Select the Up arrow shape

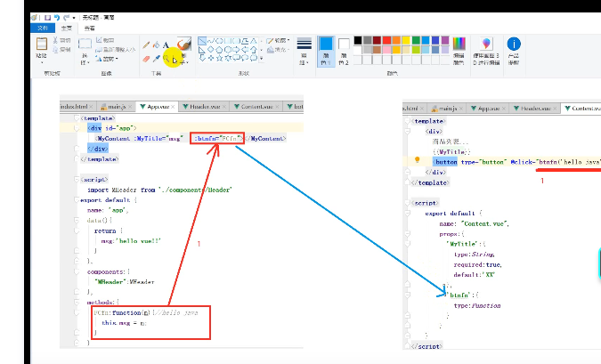coord(254,50)
